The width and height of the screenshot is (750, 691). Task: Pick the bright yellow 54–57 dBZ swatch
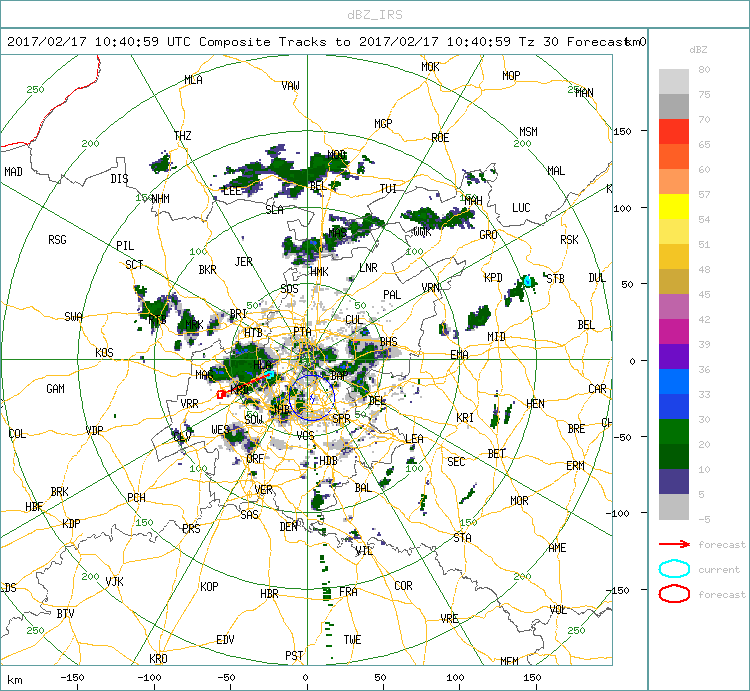(673, 207)
